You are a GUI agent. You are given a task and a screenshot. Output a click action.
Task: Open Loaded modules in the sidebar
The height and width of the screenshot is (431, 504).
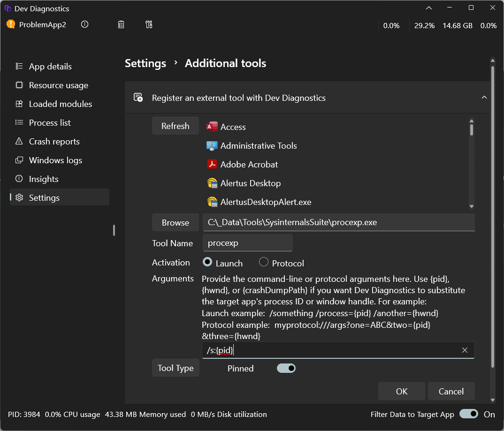pyautogui.click(x=60, y=104)
